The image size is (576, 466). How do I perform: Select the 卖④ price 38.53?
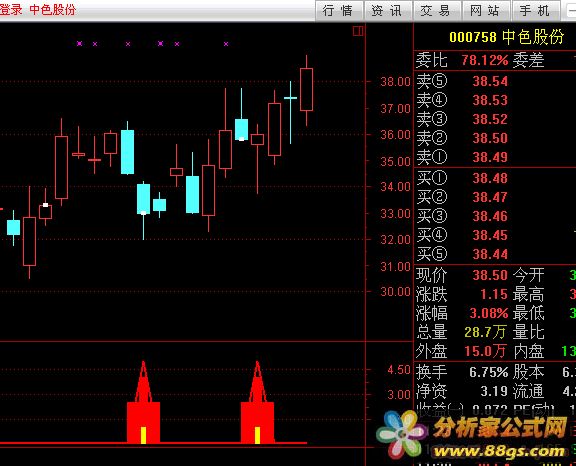pyautogui.click(x=490, y=100)
